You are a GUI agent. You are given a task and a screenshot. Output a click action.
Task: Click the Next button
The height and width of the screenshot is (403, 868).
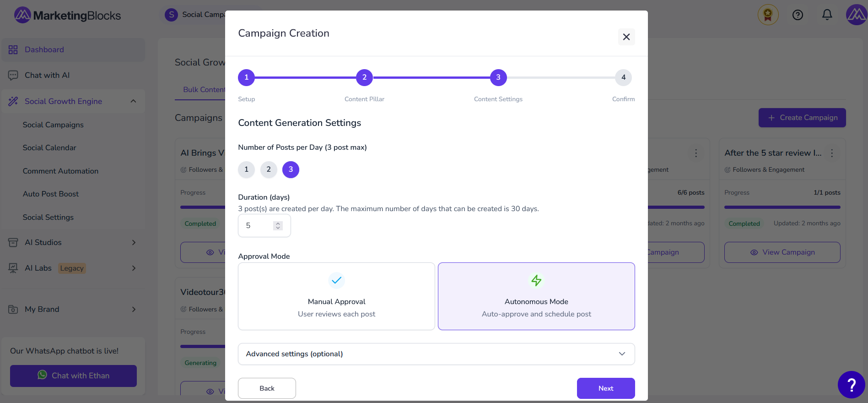[605, 388]
